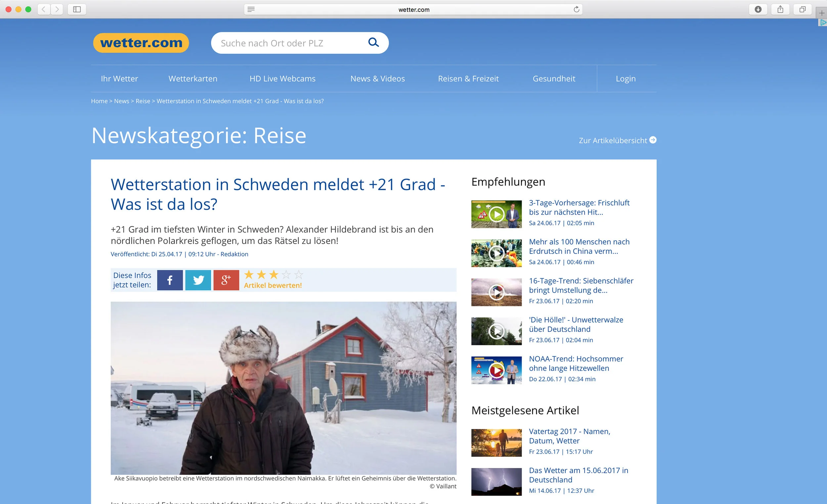Open Safari tab overview icon
This screenshot has width=827, height=504.
(x=802, y=9)
